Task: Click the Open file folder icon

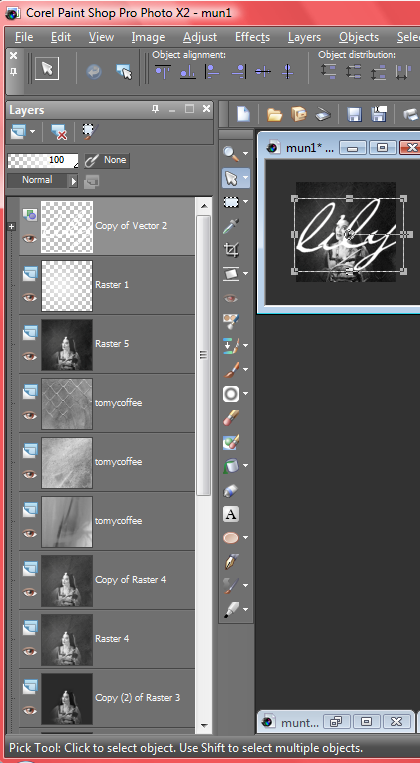Action: point(274,114)
